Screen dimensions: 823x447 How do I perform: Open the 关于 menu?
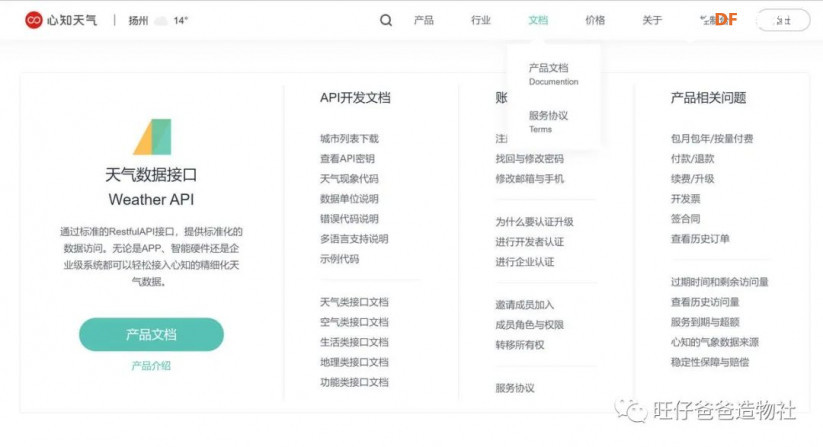652,20
